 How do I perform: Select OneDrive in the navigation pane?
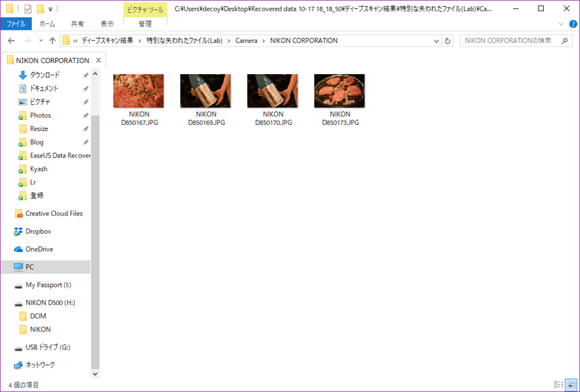click(39, 249)
